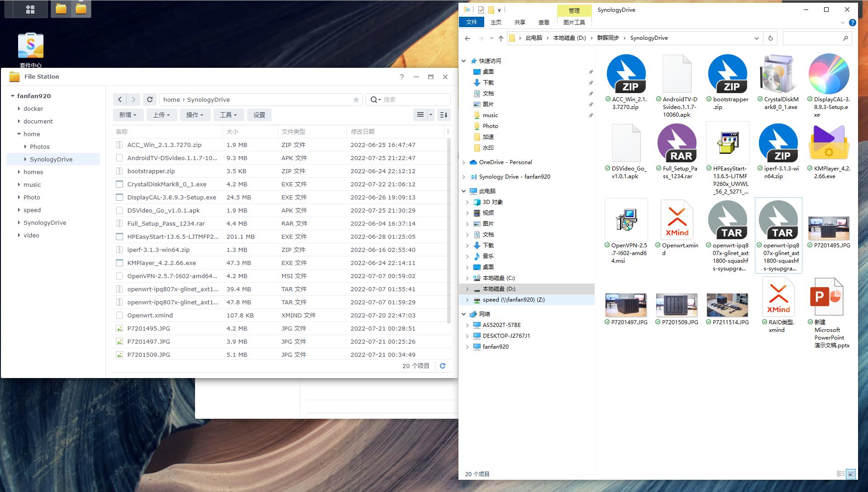Open the 操作 action menu button
This screenshot has height=492, width=868.
pyautogui.click(x=195, y=115)
